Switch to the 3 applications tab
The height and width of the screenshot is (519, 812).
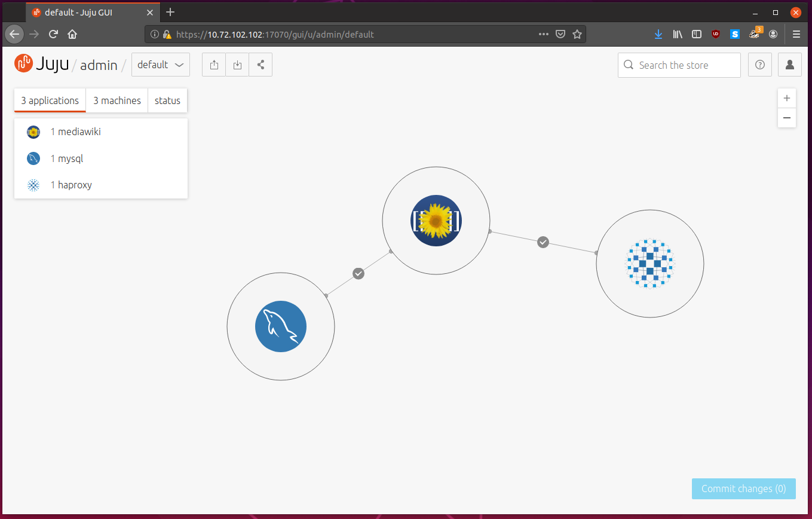click(x=50, y=100)
